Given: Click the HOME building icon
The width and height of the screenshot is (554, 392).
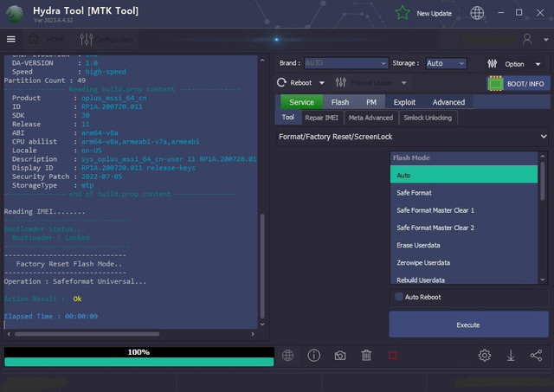Looking at the screenshot, I should tap(34, 39).
